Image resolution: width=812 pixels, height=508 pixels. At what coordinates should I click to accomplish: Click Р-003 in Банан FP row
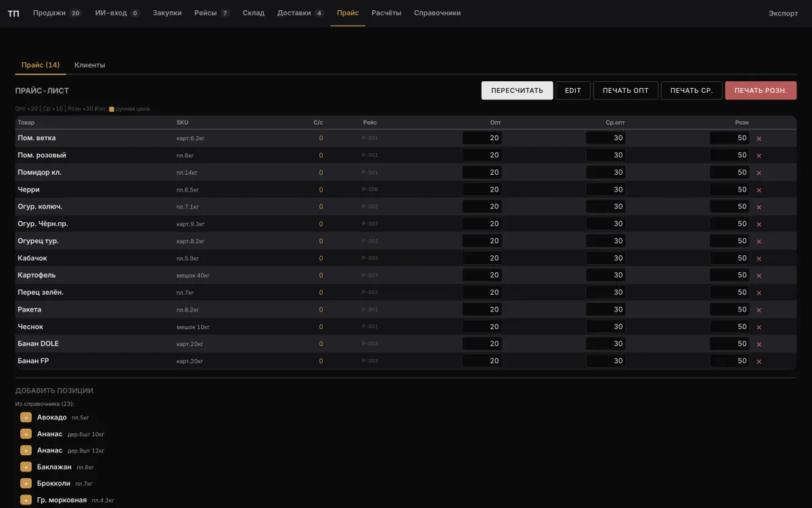(370, 361)
